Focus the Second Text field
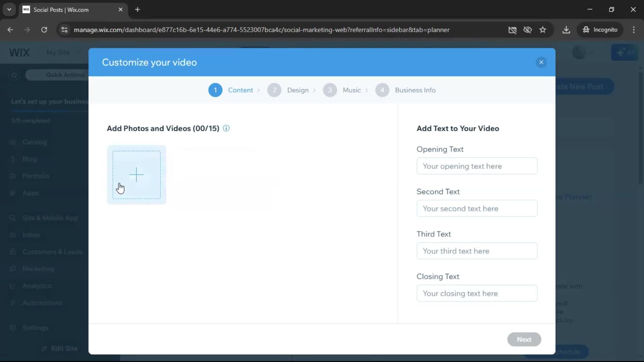 point(477,208)
